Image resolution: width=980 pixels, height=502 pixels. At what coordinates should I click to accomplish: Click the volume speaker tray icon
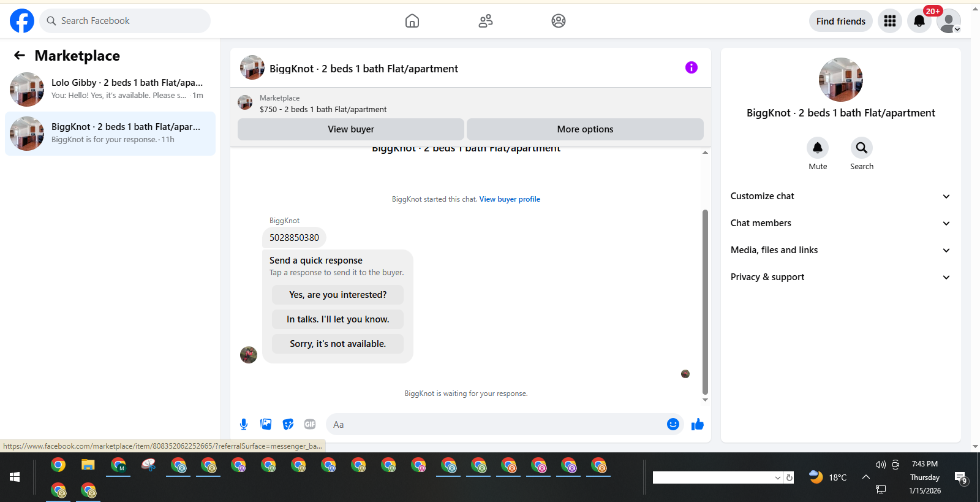(x=881, y=465)
